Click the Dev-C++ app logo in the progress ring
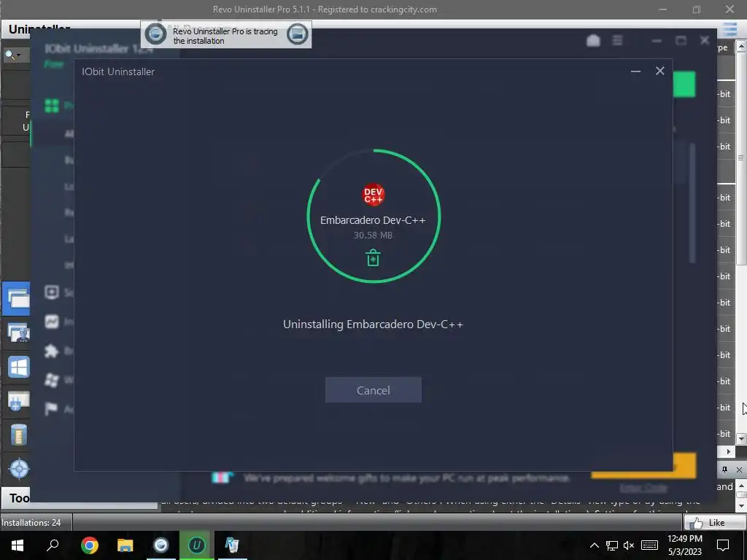The image size is (747, 560). click(373, 195)
